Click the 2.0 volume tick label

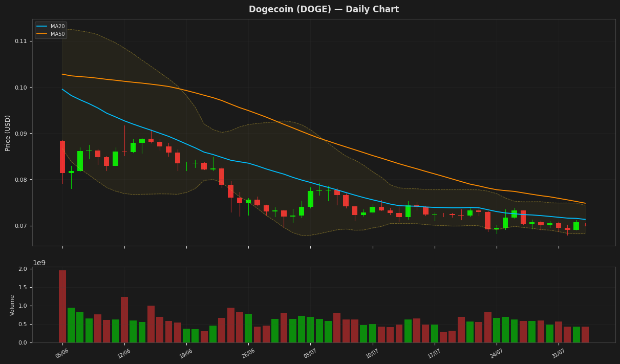point(23,269)
